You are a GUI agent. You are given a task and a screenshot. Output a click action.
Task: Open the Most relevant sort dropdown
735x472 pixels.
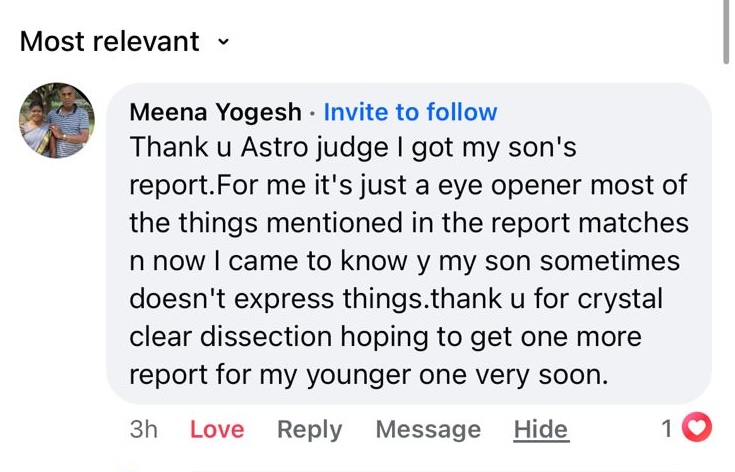click(x=110, y=41)
